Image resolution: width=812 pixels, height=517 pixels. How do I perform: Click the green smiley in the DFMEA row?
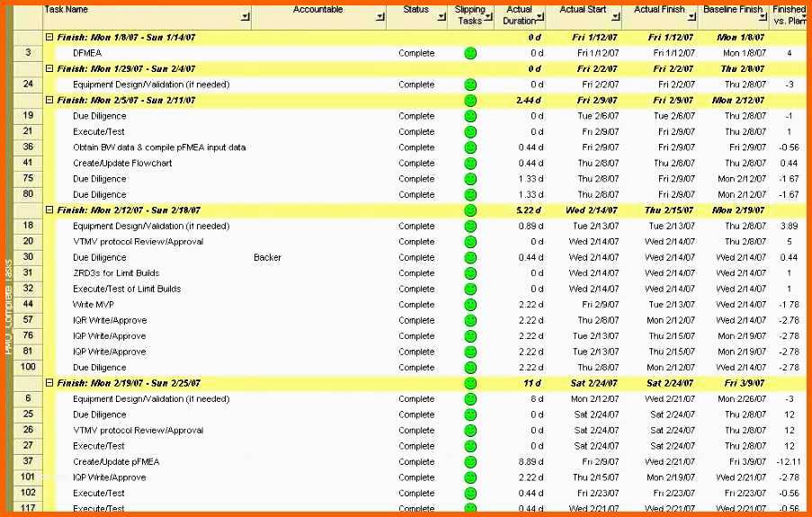click(469, 53)
